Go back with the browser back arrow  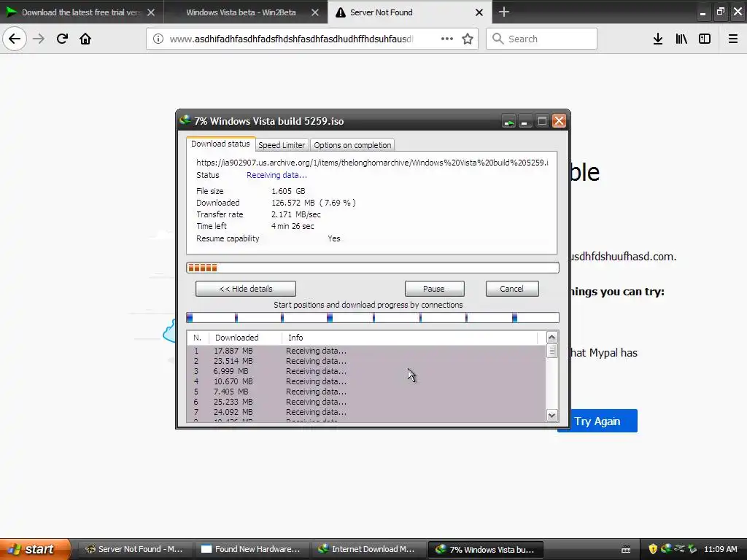(15, 39)
